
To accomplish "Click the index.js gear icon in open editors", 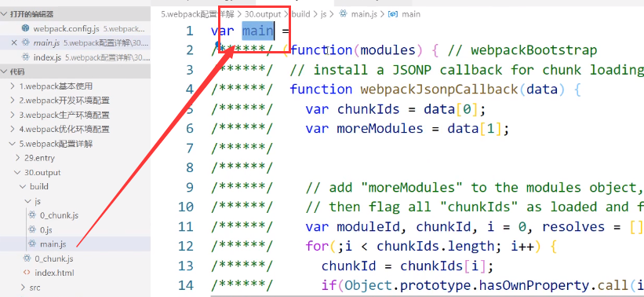I will click(x=26, y=57).
